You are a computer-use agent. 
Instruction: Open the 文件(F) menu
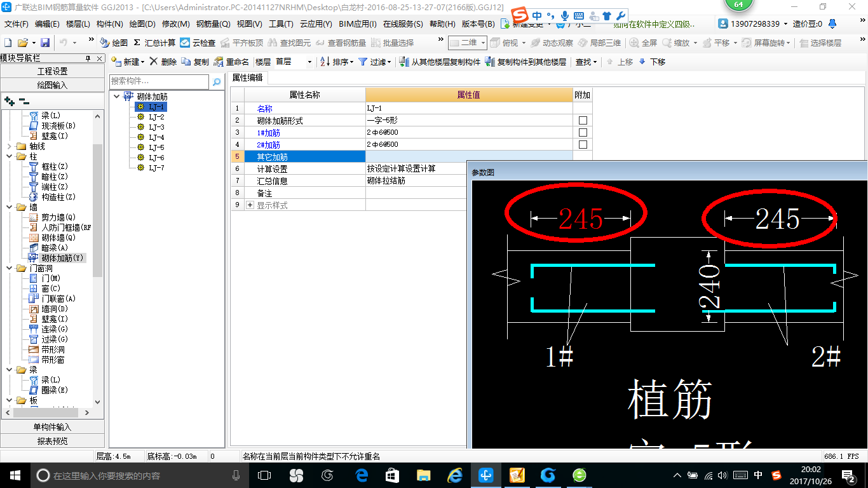[x=17, y=24]
